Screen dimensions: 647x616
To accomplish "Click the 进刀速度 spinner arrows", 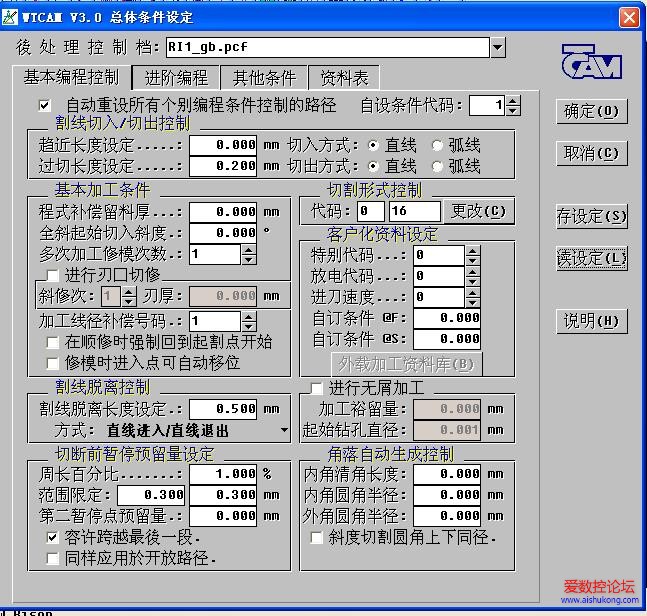I will [472, 297].
